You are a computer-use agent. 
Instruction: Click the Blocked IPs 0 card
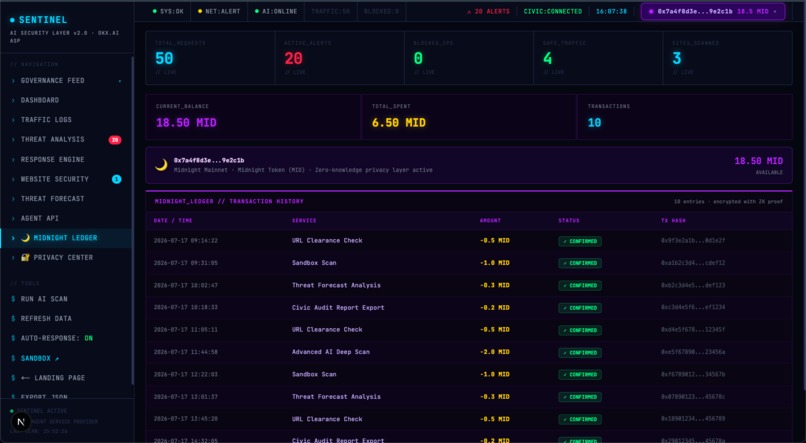(x=469, y=58)
